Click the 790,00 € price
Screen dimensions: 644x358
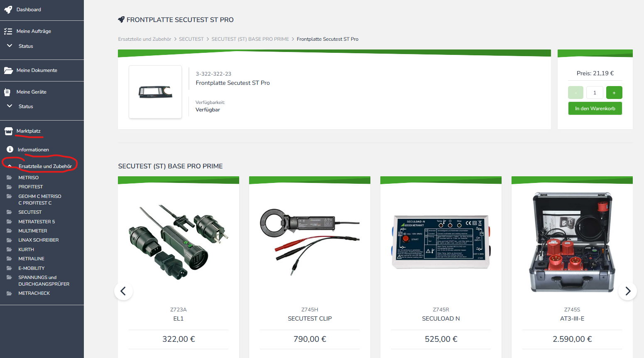[310, 339]
